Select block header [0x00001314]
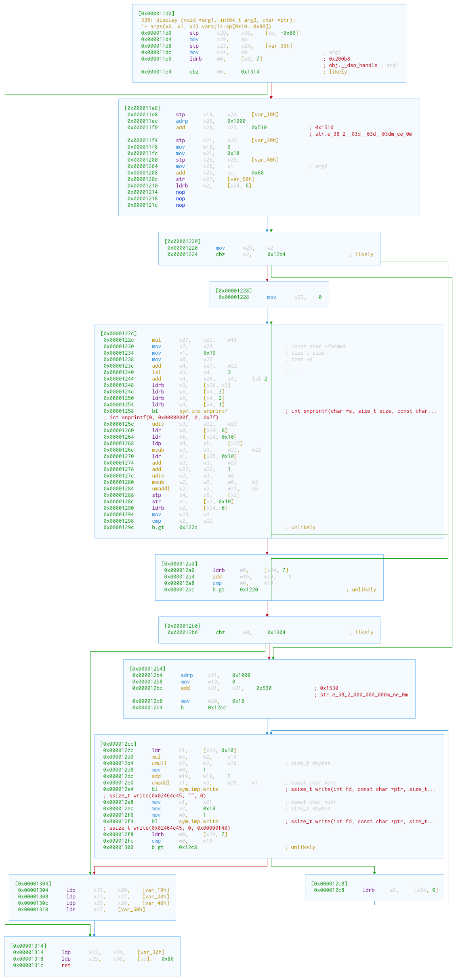This screenshot has width=456, height=980. click(28, 946)
